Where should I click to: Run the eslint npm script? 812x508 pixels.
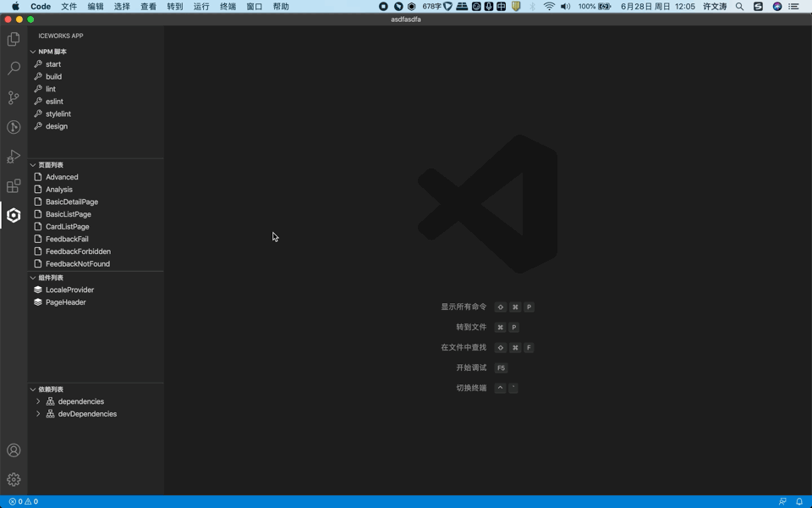point(96,102)
